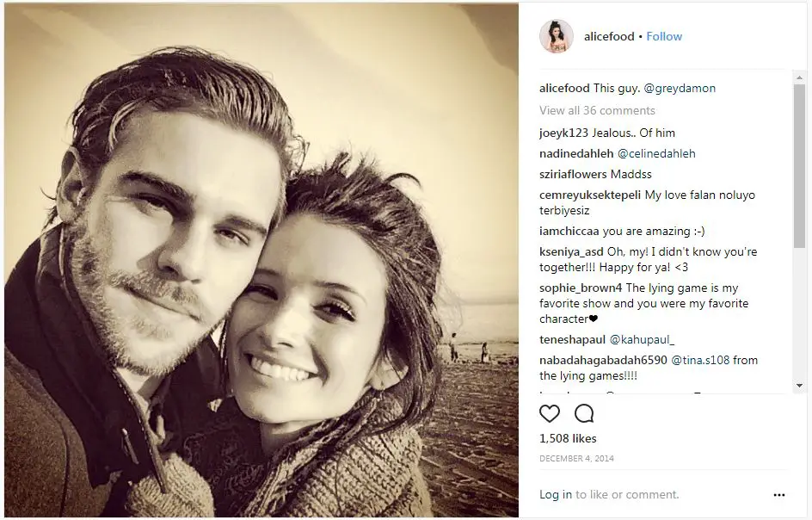Click the comments scrollbar thumb
Screen dimensions: 812x520
(799, 166)
